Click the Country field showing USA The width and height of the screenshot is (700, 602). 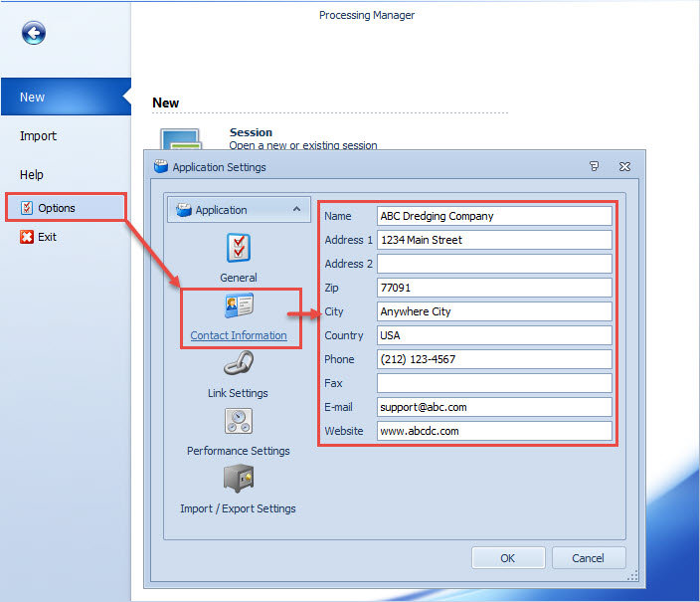tap(494, 335)
